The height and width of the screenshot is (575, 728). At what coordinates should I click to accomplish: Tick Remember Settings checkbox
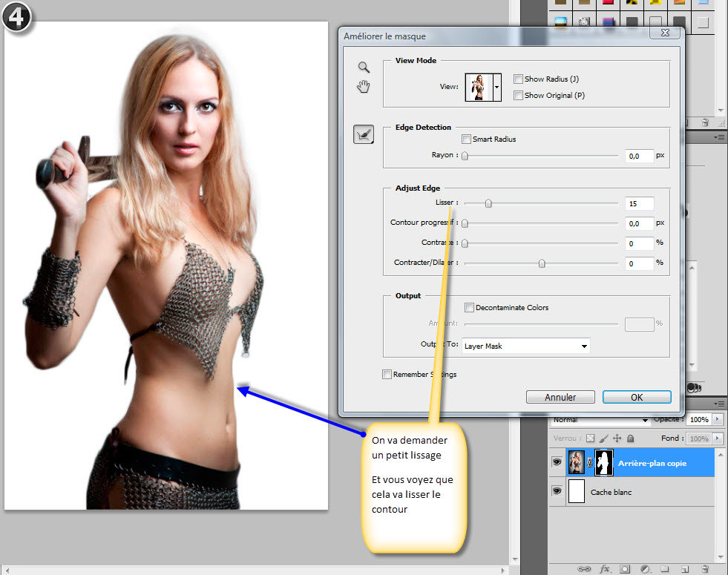[387, 374]
